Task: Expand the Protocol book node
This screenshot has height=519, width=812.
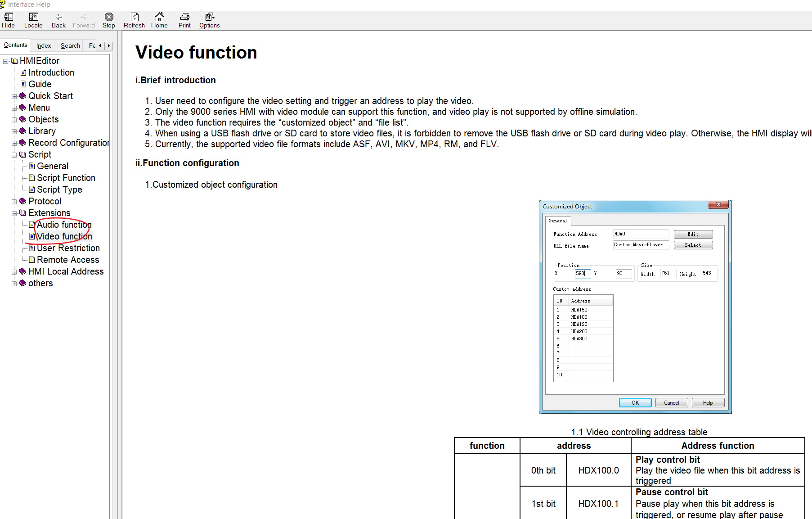Action: click(14, 202)
